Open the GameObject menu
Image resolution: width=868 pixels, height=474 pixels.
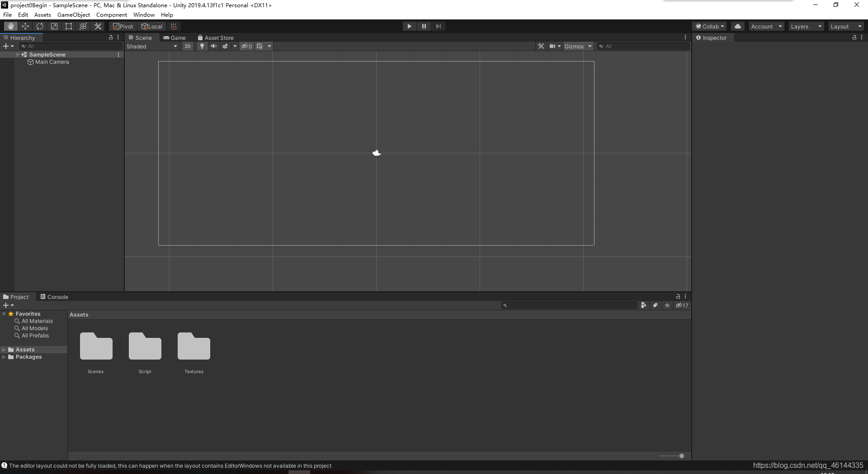click(74, 15)
